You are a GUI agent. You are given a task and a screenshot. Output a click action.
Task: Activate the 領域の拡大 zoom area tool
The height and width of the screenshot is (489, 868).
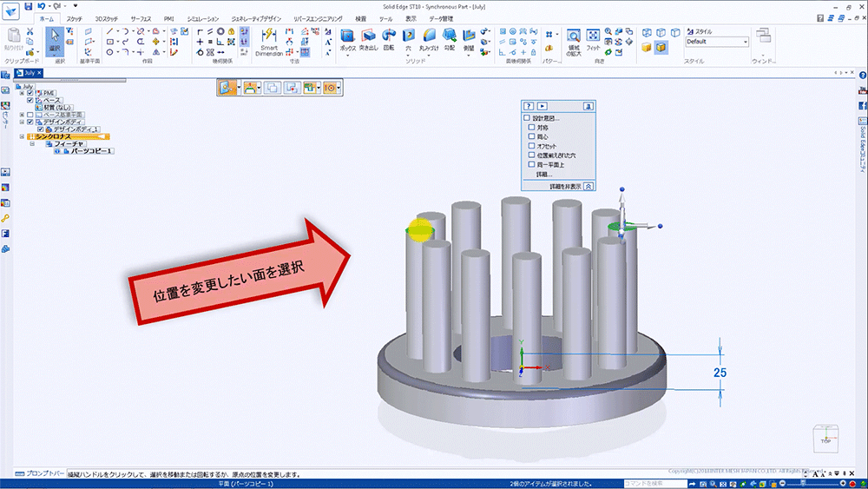coord(573,36)
